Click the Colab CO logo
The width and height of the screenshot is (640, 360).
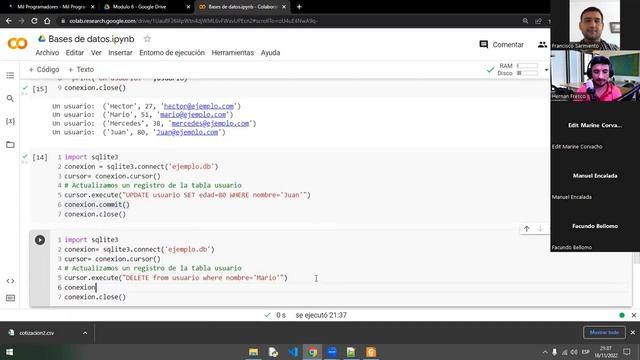click(18, 43)
